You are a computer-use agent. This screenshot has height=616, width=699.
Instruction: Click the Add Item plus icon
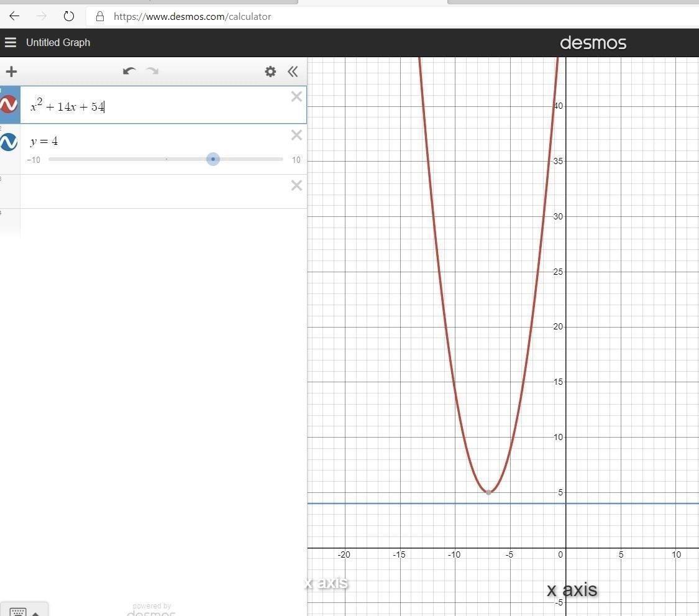tap(11, 71)
